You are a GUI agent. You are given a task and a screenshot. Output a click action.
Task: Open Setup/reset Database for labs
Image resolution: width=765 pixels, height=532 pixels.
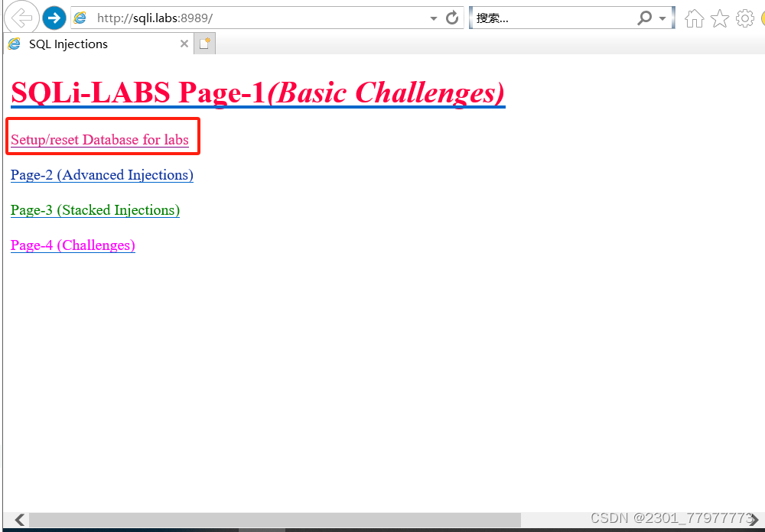99,140
